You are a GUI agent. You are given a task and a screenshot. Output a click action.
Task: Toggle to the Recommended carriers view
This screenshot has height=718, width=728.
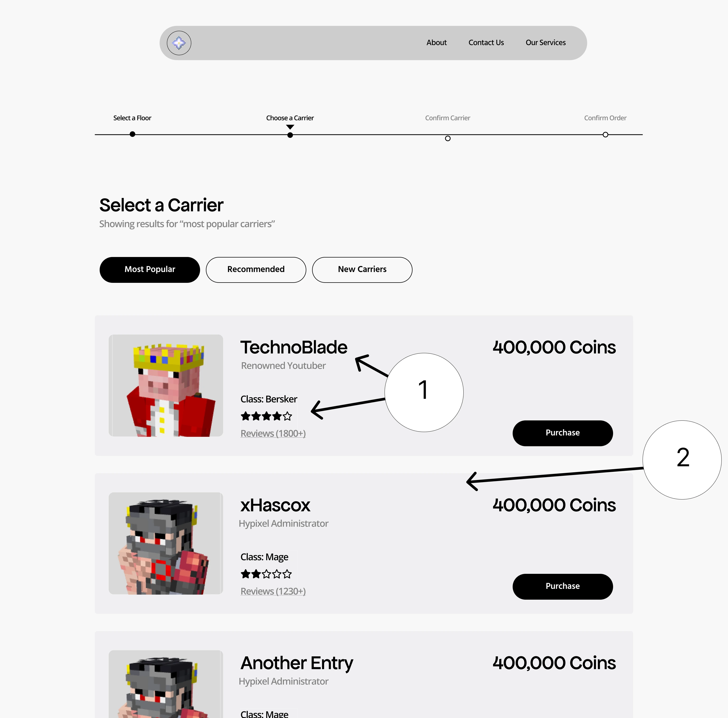point(256,269)
